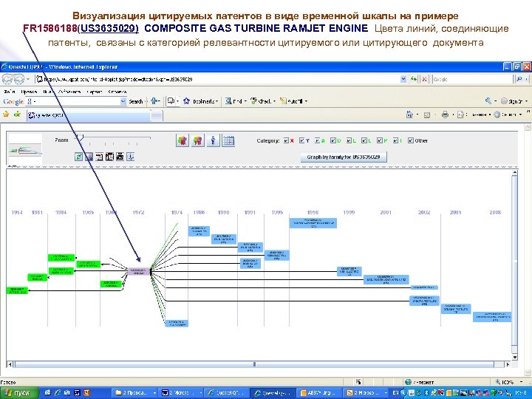Click the new tab button beside the tab
532x399 pixels.
157,116
